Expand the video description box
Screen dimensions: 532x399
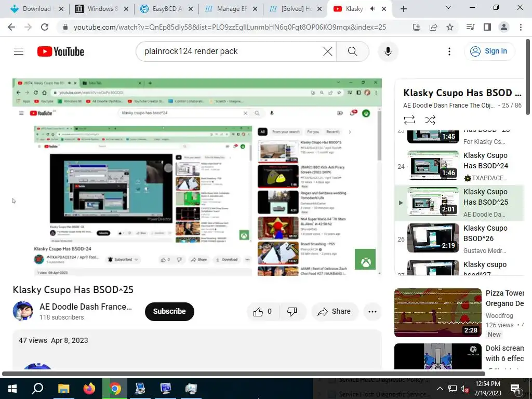pyautogui.click(x=197, y=350)
